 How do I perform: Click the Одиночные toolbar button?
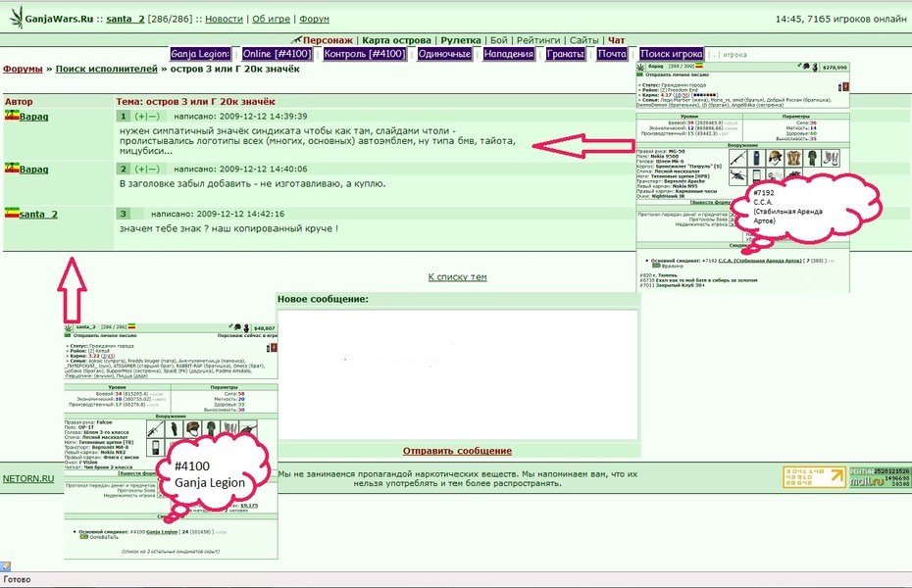444,54
